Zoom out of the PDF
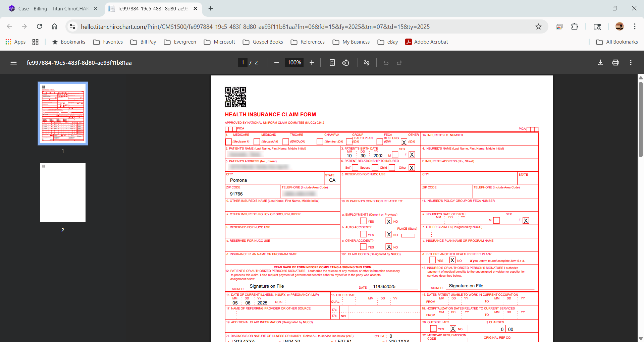Viewport: 644px width, 342px height. pos(276,63)
